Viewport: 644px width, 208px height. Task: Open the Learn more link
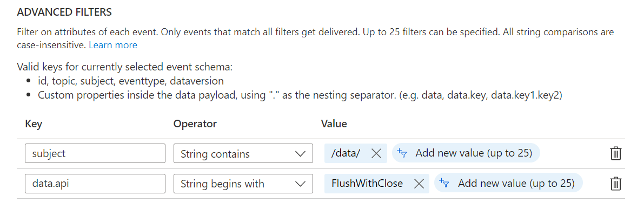pyautogui.click(x=113, y=45)
